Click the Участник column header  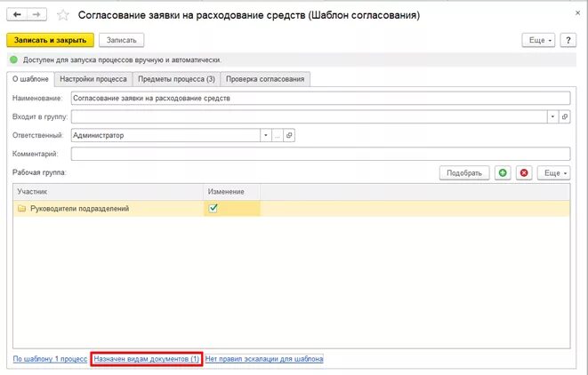coord(109,191)
